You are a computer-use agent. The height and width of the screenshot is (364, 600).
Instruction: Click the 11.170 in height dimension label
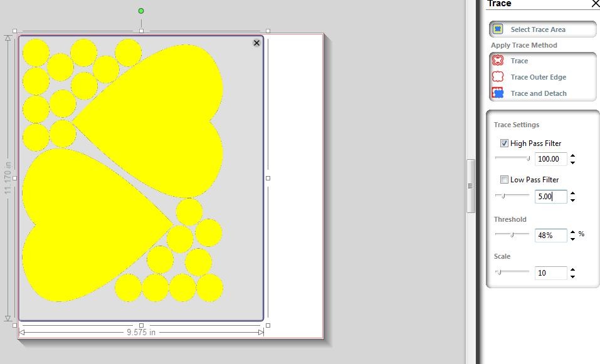pos(8,178)
